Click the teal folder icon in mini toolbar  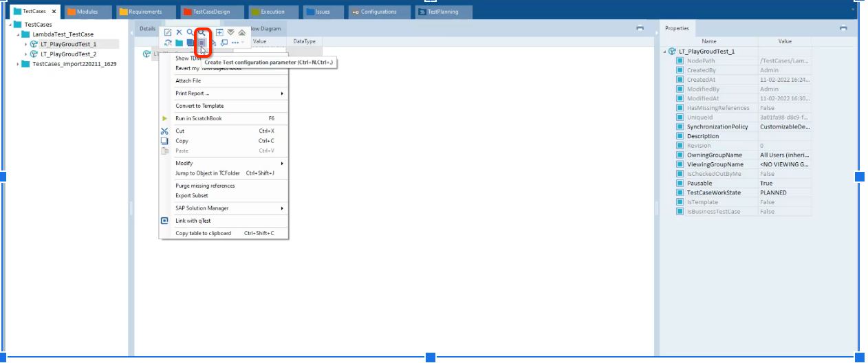179,43
